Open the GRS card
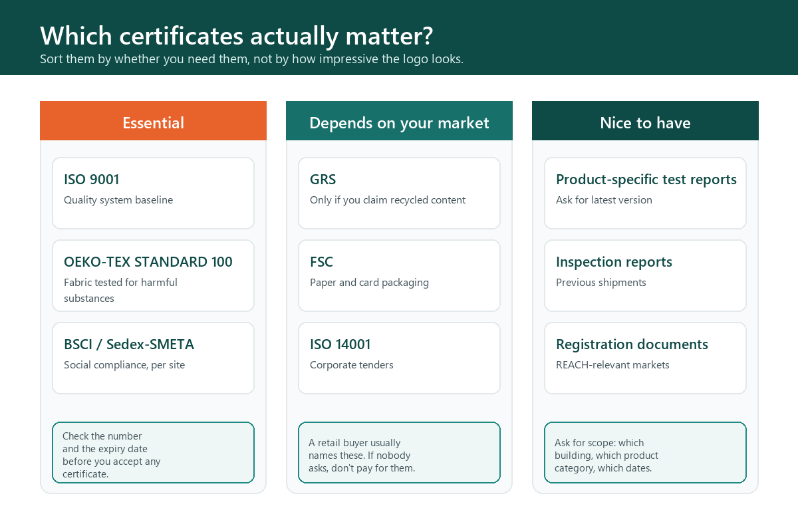The image size is (798, 532). [399, 193]
